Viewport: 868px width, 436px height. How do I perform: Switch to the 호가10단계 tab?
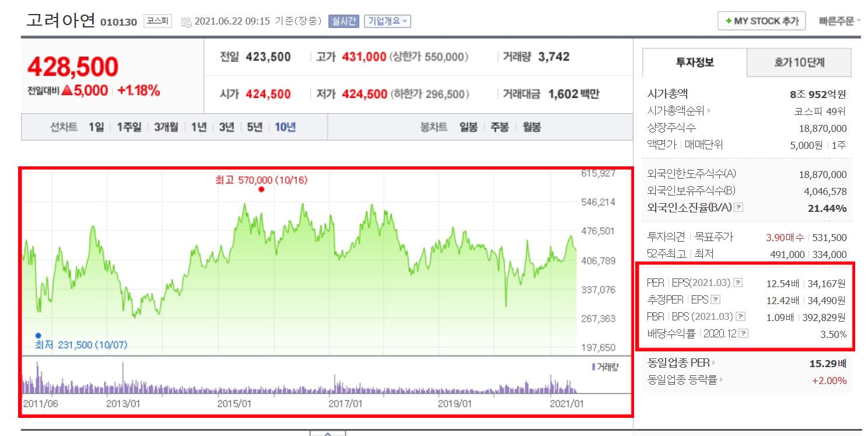(799, 62)
